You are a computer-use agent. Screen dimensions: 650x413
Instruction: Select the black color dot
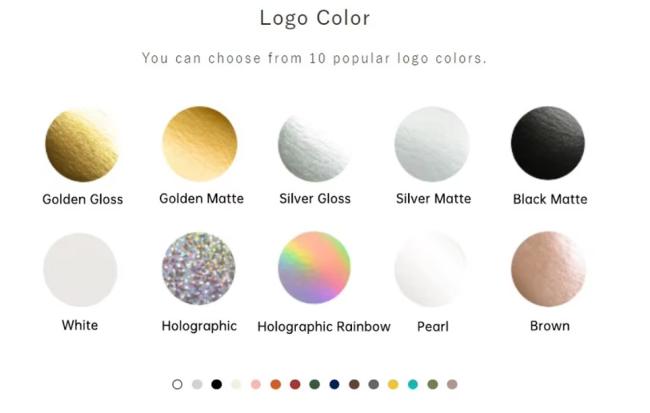click(x=216, y=384)
